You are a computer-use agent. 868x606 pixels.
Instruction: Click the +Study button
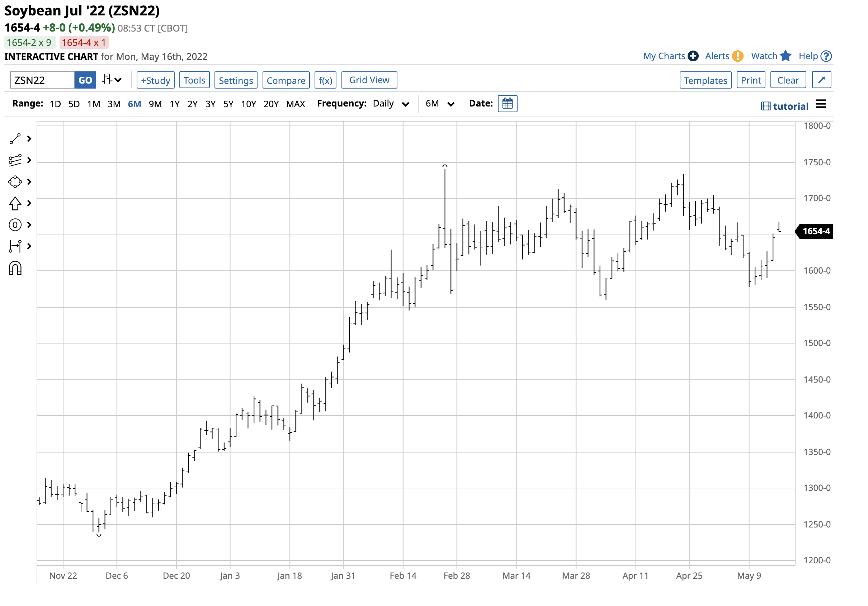tap(155, 80)
